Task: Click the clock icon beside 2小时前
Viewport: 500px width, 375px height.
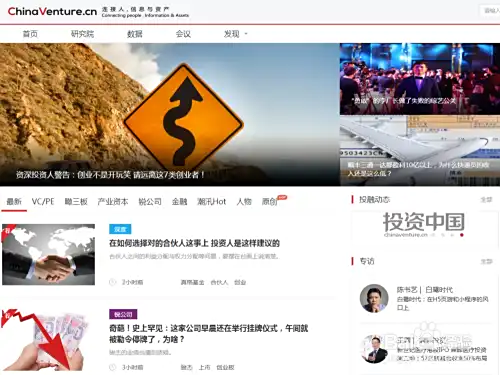Action: pyautogui.click(x=112, y=282)
